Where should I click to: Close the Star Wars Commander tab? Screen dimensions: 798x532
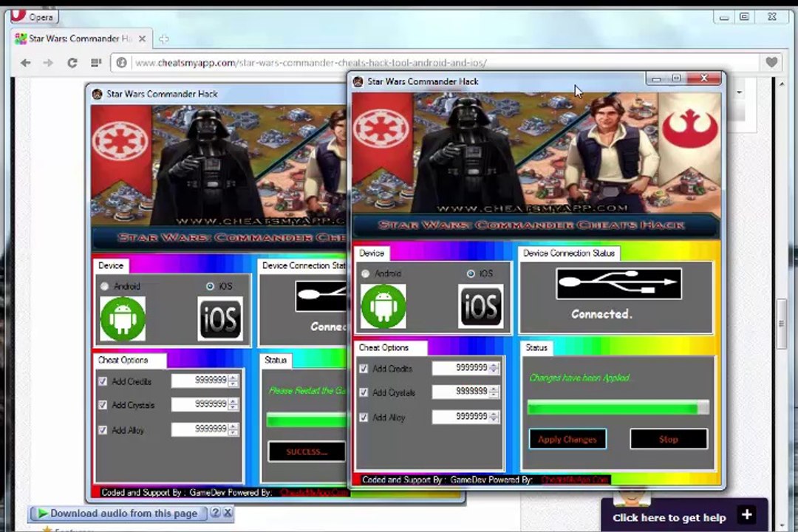tap(142, 38)
